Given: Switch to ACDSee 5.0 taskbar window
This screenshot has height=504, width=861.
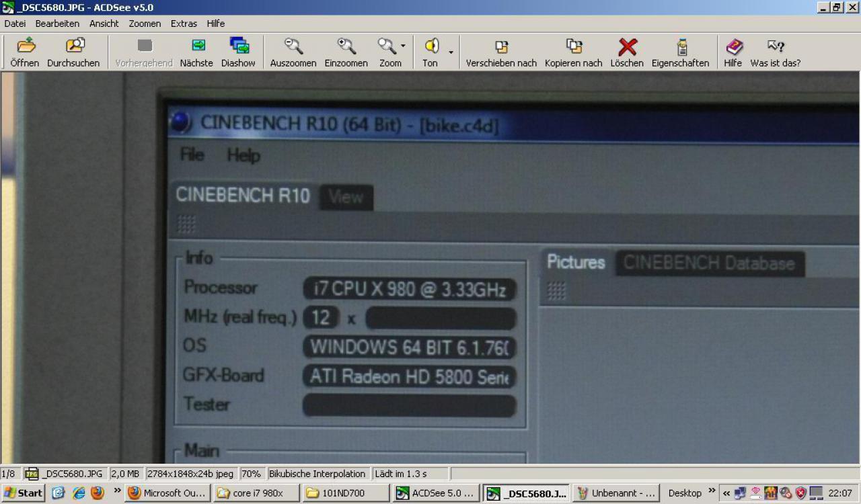Looking at the screenshot, I should point(436,493).
